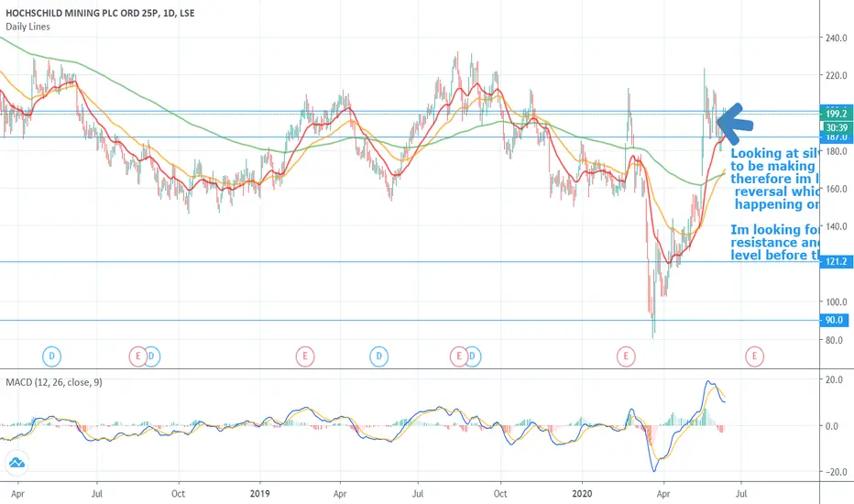Open the upcoming earnings marker E after Jul 2020
This screenshot has width=854, height=504.
(754, 356)
